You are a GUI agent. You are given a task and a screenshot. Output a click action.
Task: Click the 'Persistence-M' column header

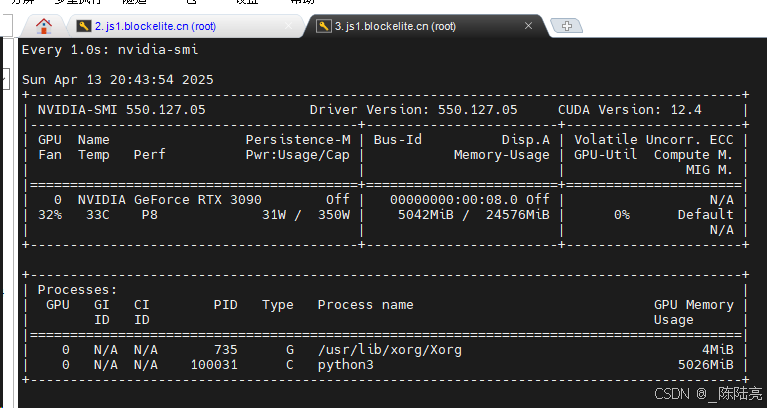[x=298, y=140]
